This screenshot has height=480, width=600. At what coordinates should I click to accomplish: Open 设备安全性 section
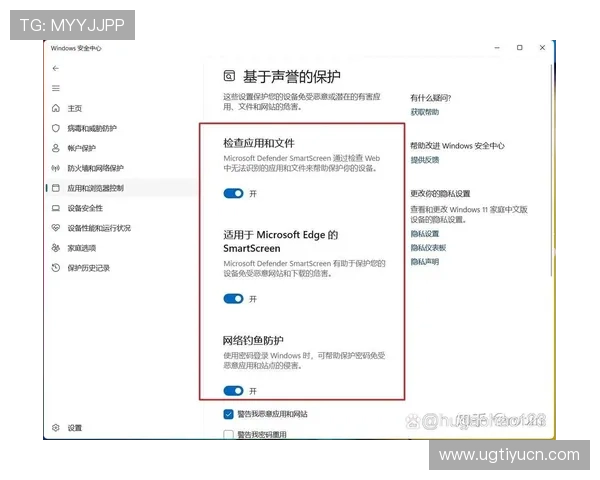(x=85, y=208)
